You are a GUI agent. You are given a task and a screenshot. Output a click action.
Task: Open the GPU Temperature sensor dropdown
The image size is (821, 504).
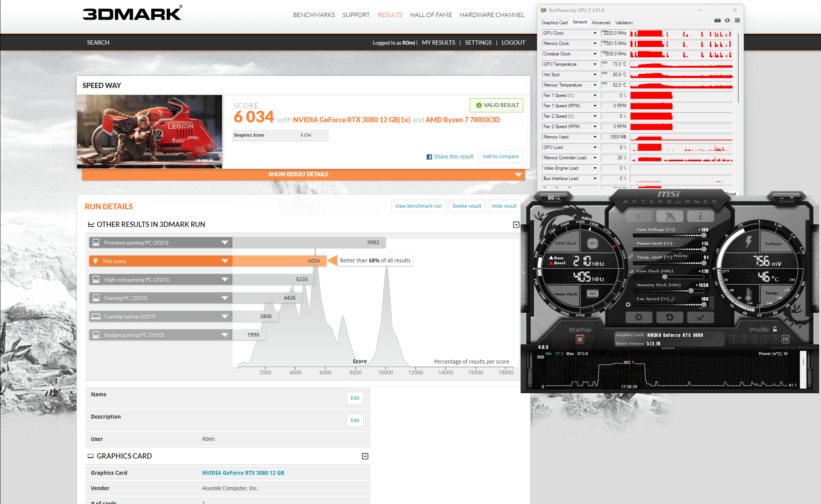[x=595, y=64]
